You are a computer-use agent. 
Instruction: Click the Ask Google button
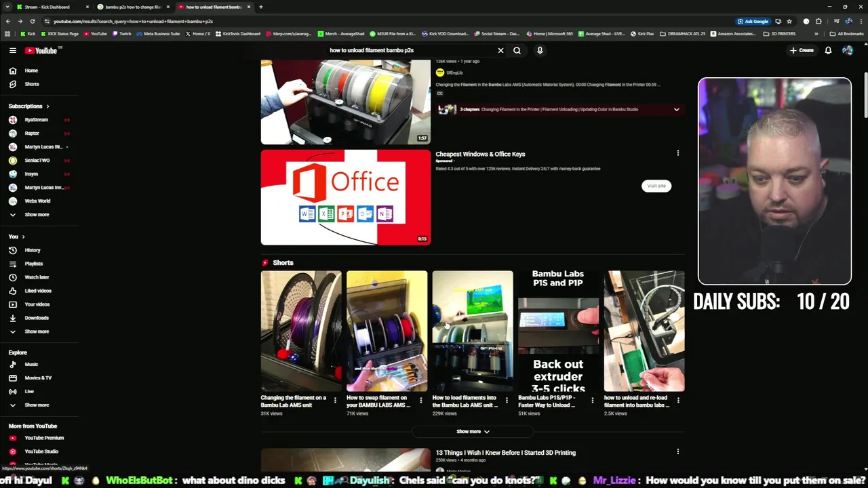click(753, 21)
